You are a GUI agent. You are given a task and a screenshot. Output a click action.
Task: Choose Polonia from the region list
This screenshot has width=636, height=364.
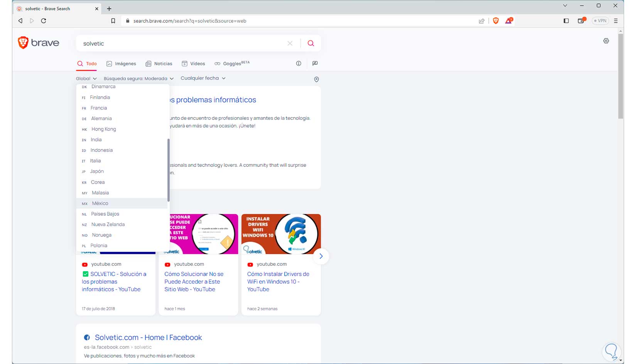(x=123, y=246)
